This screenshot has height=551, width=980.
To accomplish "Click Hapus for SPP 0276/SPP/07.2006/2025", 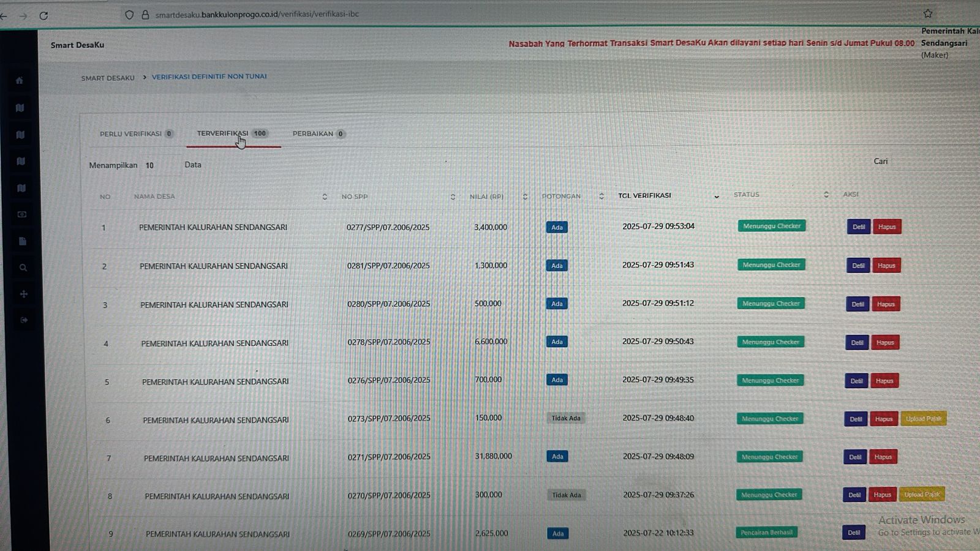I will point(884,381).
